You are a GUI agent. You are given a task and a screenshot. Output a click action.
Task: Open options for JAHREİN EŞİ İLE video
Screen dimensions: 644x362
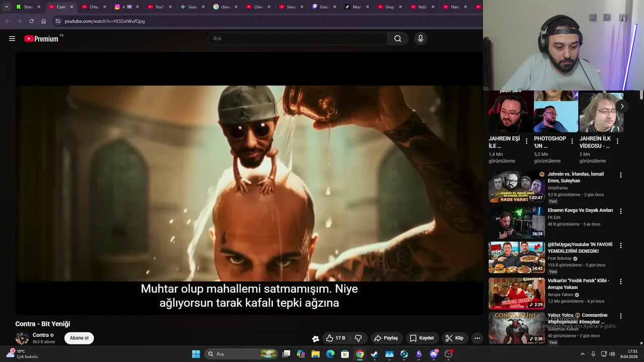[x=527, y=141]
